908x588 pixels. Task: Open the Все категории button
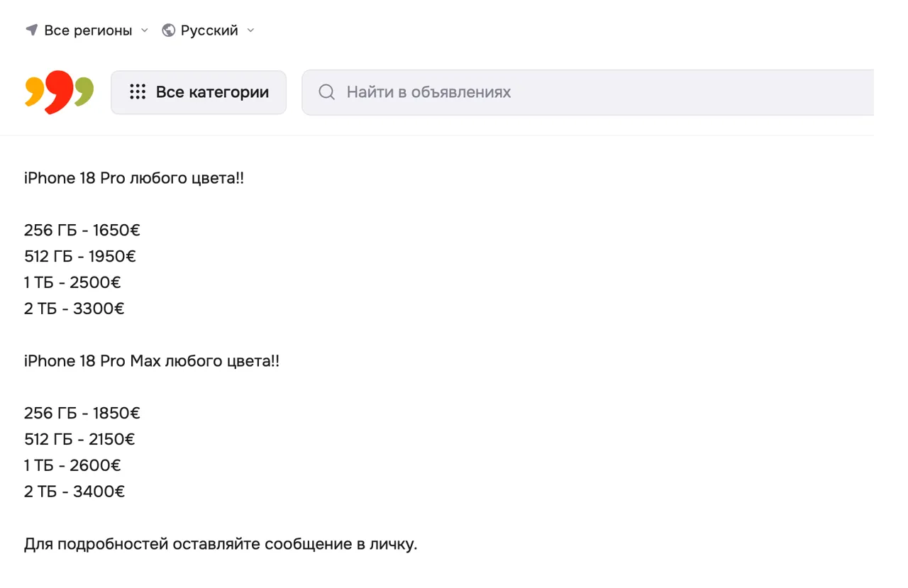click(199, 92)
